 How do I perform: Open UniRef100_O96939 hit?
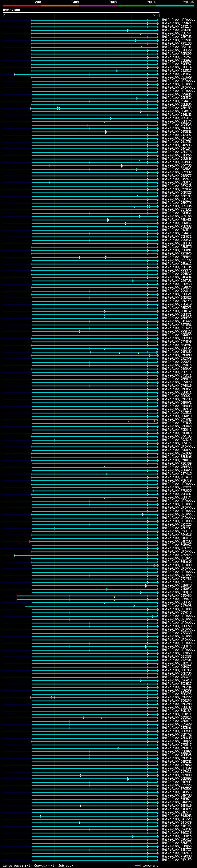[x=177, y=454]
